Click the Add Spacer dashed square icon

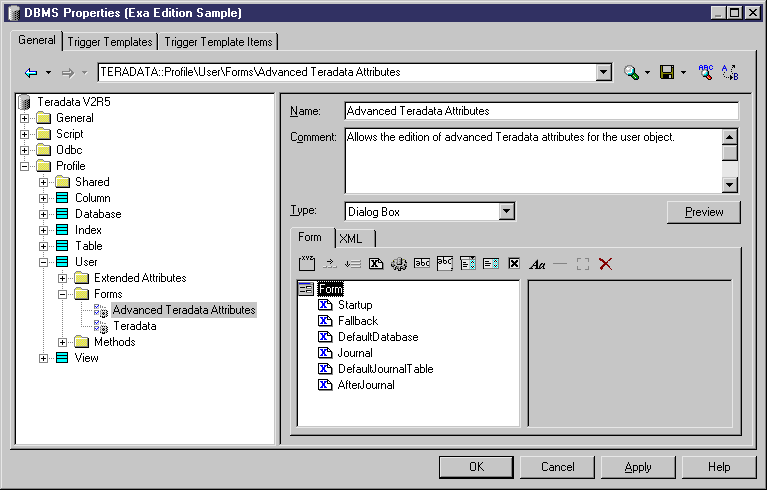click(583, 264)
